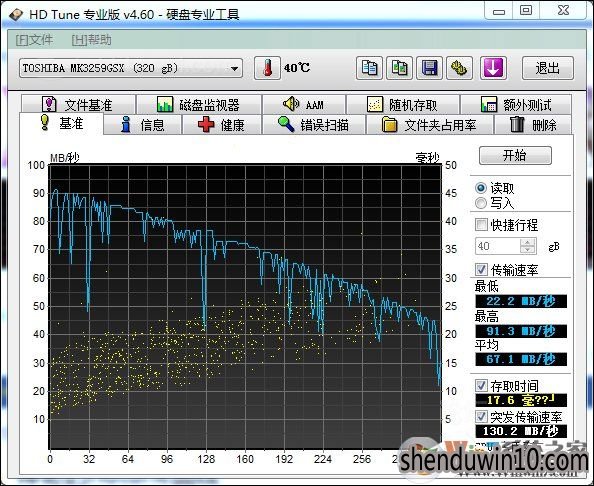This screenshot has height=486, width=594.
Task: Select the 写入 write radio button
Action: point(481,203)
